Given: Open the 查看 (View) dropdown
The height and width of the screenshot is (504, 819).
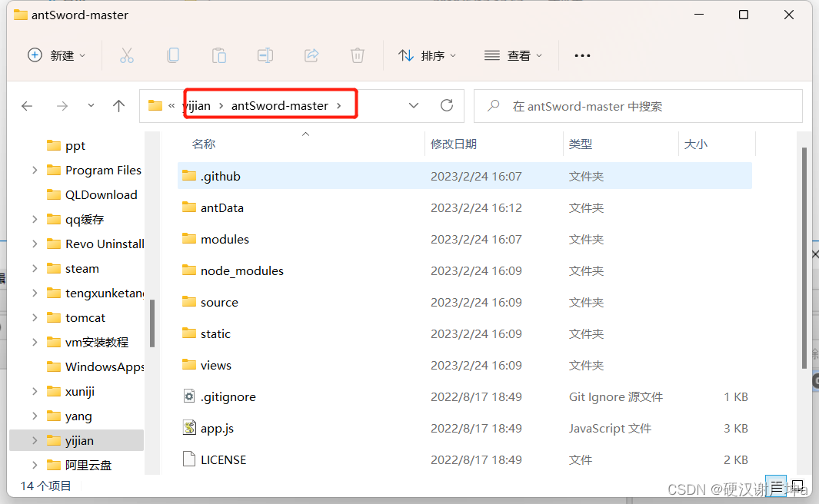Looking at the screenshot, I should (x=514, y=55).
